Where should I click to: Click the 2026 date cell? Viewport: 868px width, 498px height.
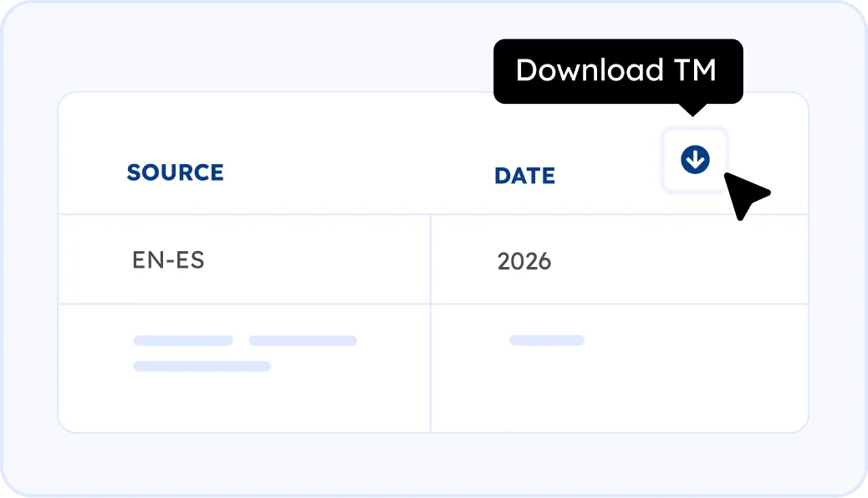click(524, 261)
